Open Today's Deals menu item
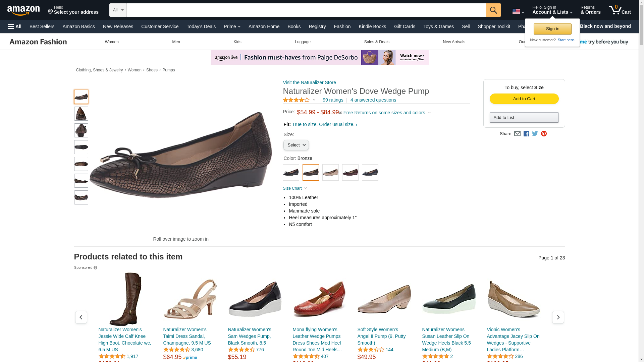This screenshot has height=362, width=644. (x=201, y=26)
